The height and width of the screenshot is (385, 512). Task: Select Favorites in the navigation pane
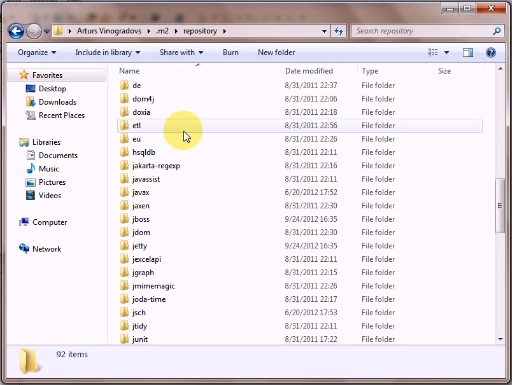point(47,75)
